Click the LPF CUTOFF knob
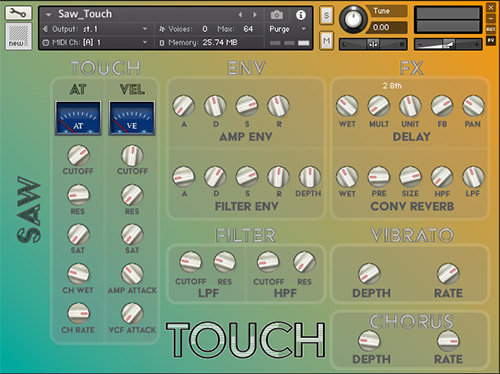The width and height of the screenshot is (500, 374). [x=191, y=262]
